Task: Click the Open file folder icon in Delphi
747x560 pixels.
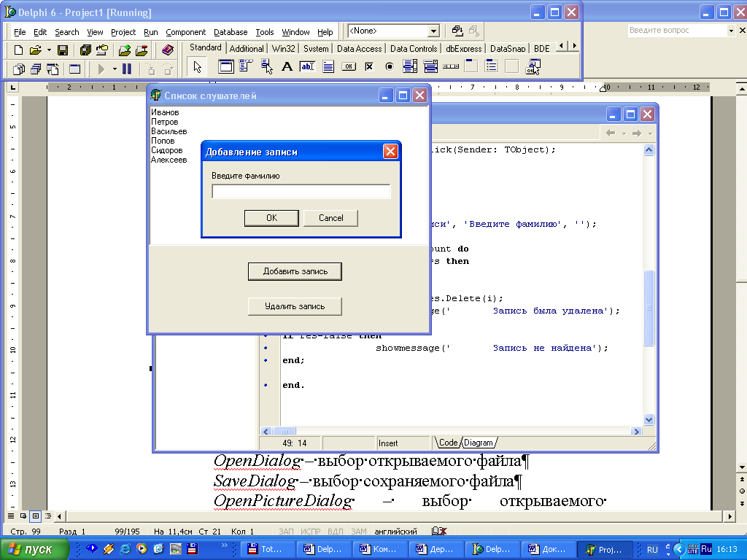Action: (35, 50)
